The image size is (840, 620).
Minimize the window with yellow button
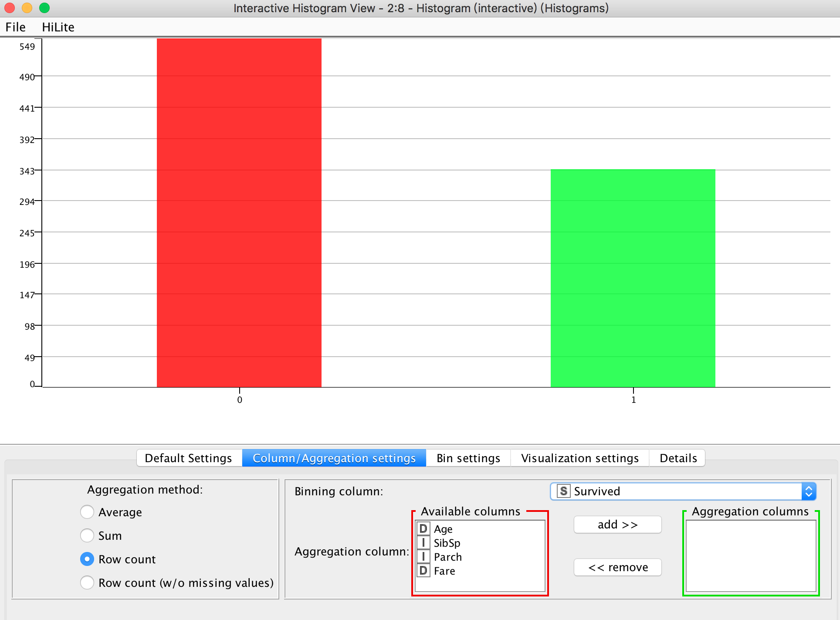click(x=27, y=8)
